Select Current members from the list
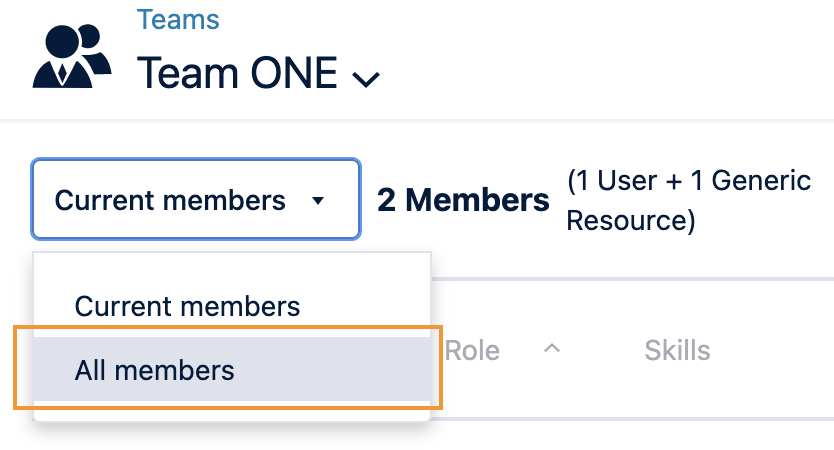The width and height of the screenshot is (834, 450). tap(187, 306)
